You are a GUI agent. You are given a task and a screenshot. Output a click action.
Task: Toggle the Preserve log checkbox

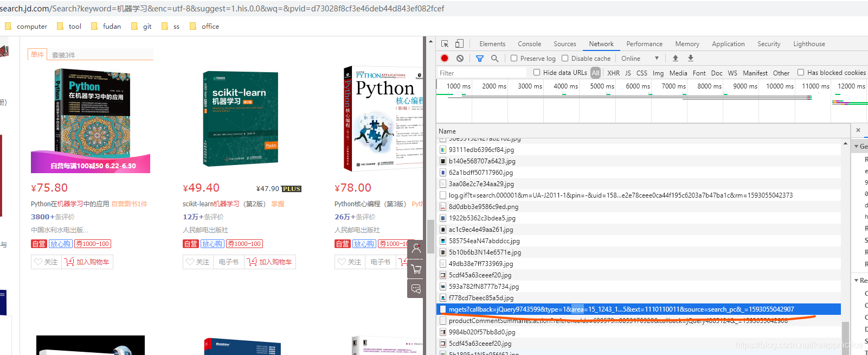tap(514, 58)
